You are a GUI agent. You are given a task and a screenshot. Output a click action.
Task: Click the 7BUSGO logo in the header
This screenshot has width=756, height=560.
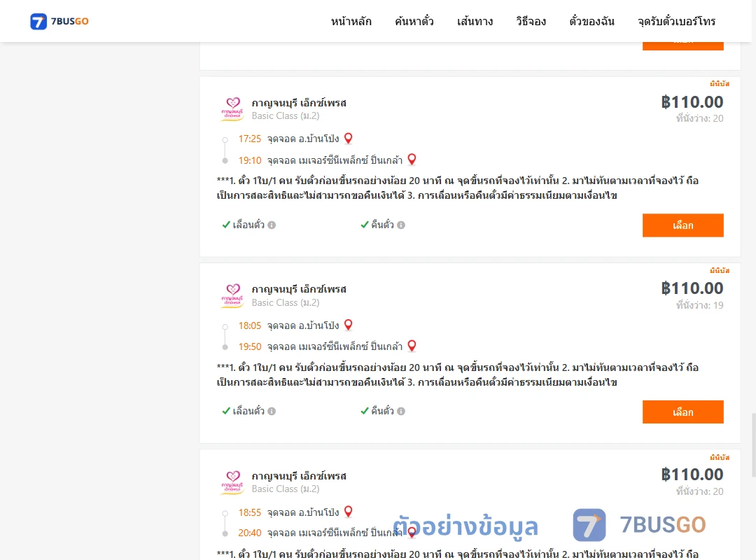59,21
